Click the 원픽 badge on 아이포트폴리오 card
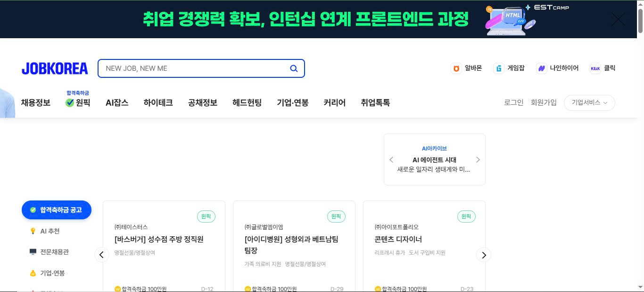 pyautogui.click(x=466, y=217)
